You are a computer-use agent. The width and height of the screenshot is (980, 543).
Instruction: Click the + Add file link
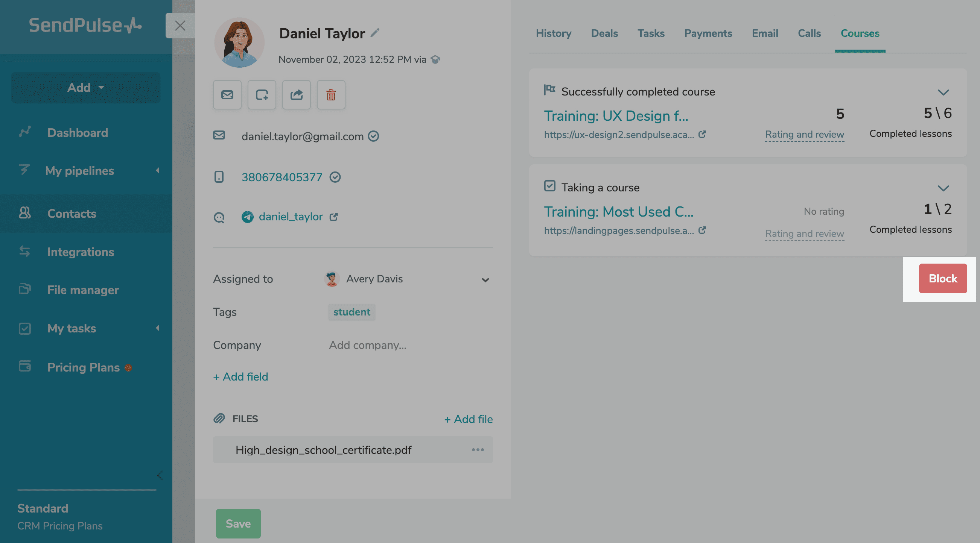[x=468, y=419]
